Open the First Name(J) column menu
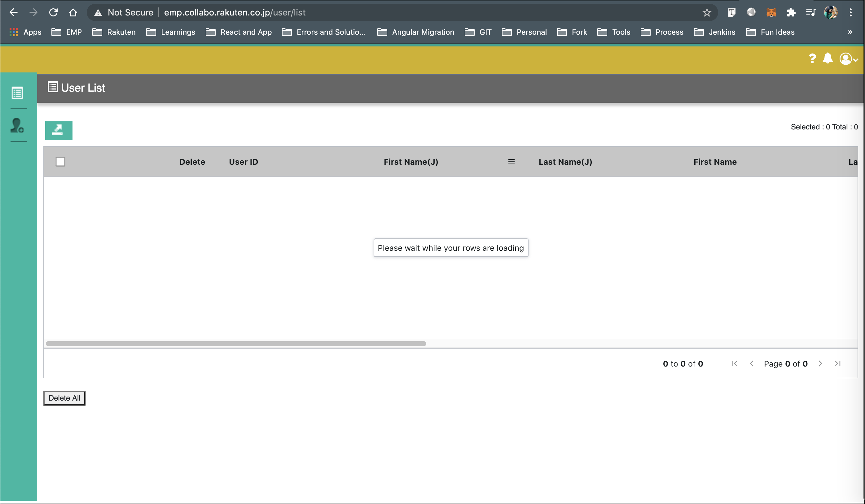865x504 pixels. pos(511,161)
